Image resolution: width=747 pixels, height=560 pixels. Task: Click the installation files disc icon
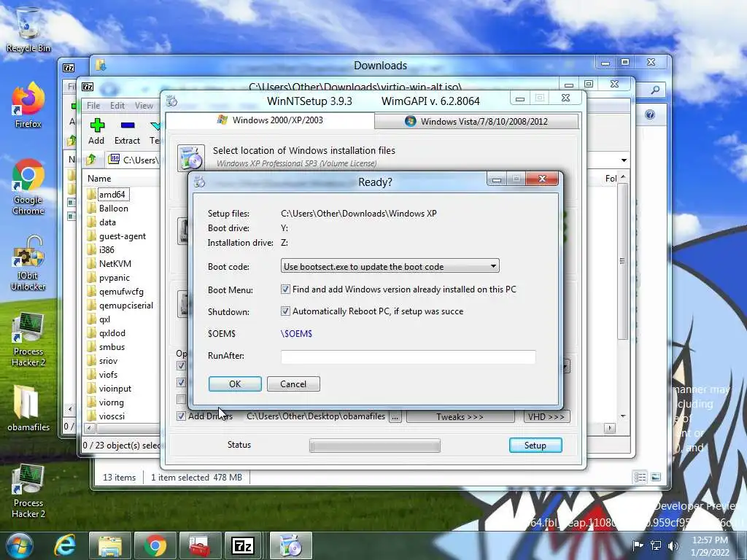pos(191,157)
